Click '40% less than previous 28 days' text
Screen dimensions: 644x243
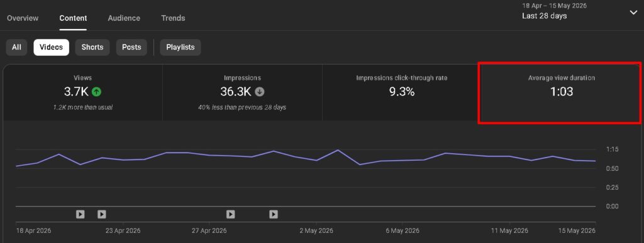pyautogui.click(x=242, y=107)
